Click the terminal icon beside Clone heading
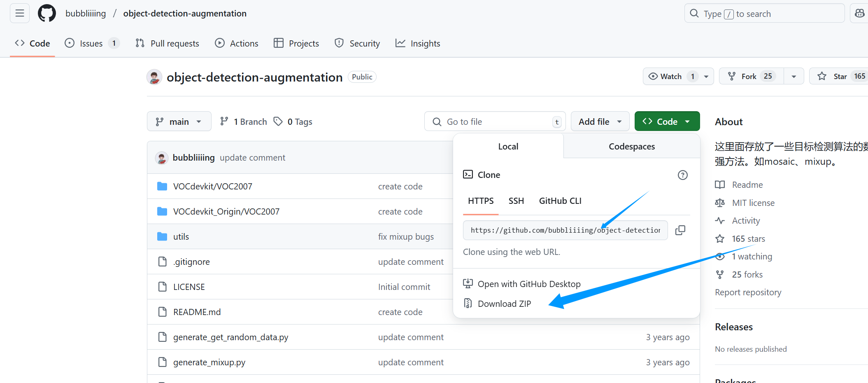Image resolution: width=868 pixels, height=383 pixels. 468,174
